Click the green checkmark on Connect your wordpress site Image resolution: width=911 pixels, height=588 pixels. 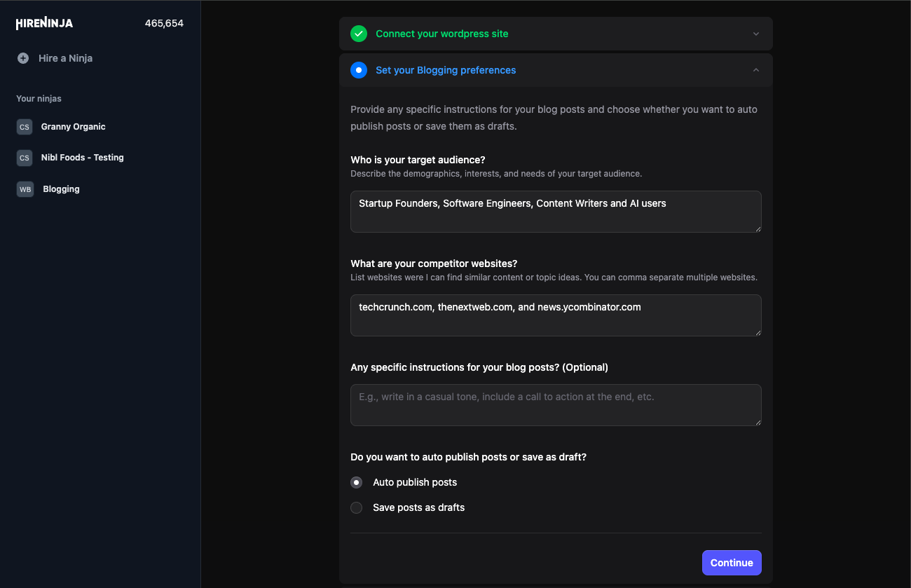[x=359, y=33]
